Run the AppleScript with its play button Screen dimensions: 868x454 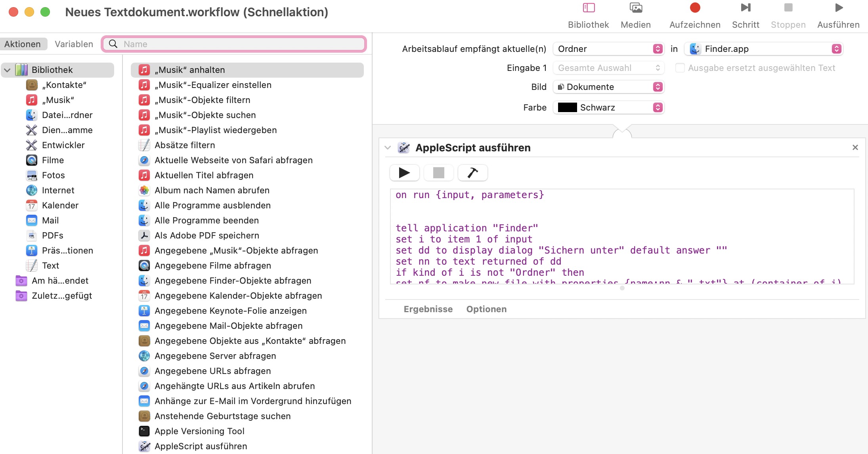pyautogui.click(x=404, y=173)
